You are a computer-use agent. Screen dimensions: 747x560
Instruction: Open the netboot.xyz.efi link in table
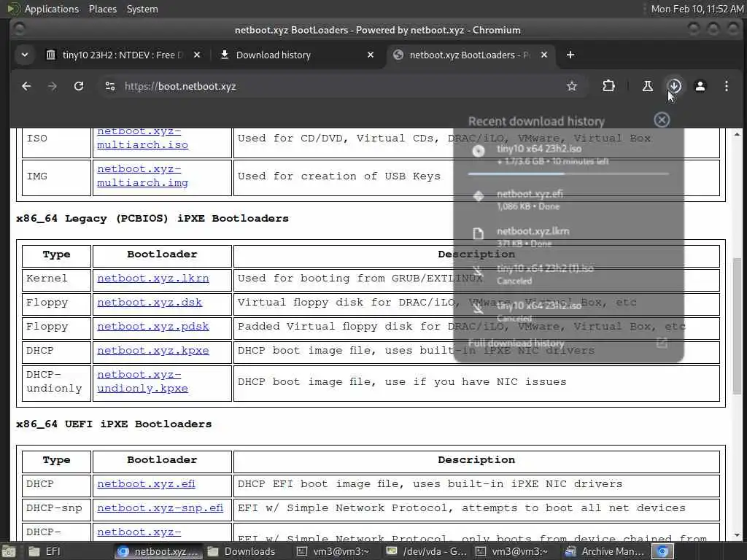click(x=146, y=484)
